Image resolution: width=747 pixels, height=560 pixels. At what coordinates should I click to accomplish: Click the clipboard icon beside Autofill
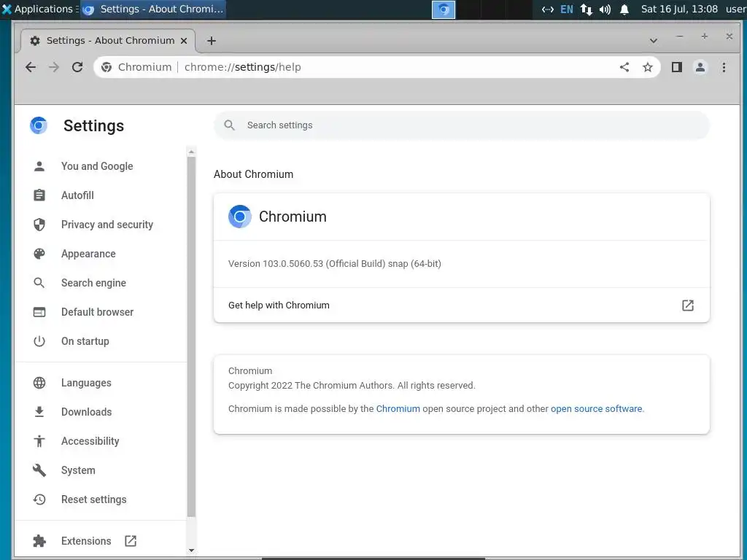[39, 195]
